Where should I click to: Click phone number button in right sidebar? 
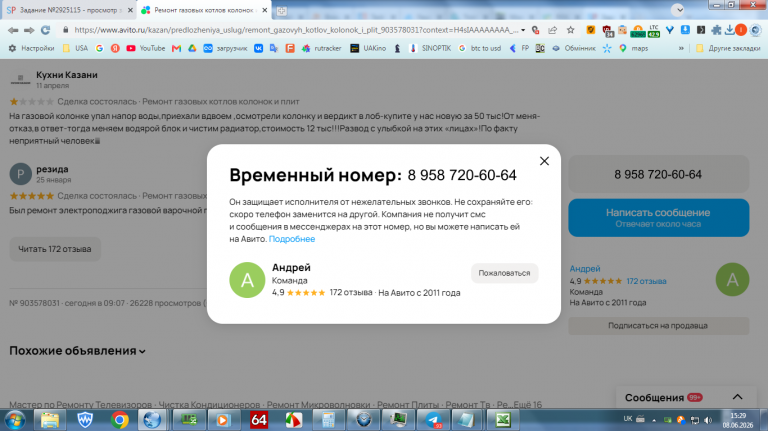coord(658,174)
